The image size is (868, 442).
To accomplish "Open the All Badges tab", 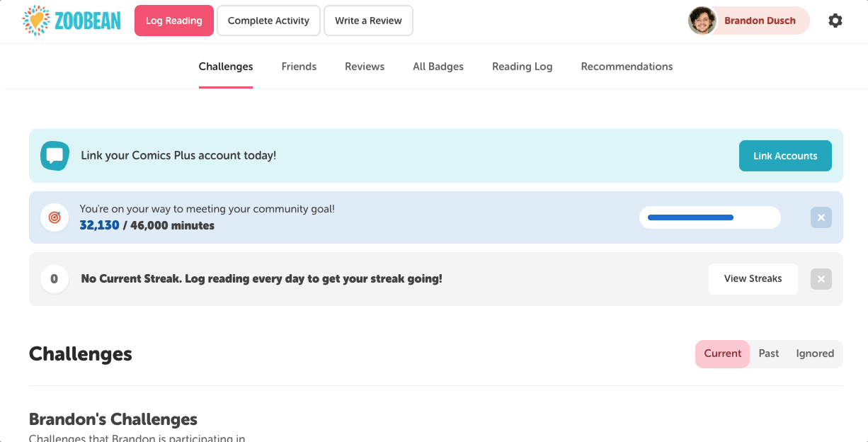I will click(438, 67).
